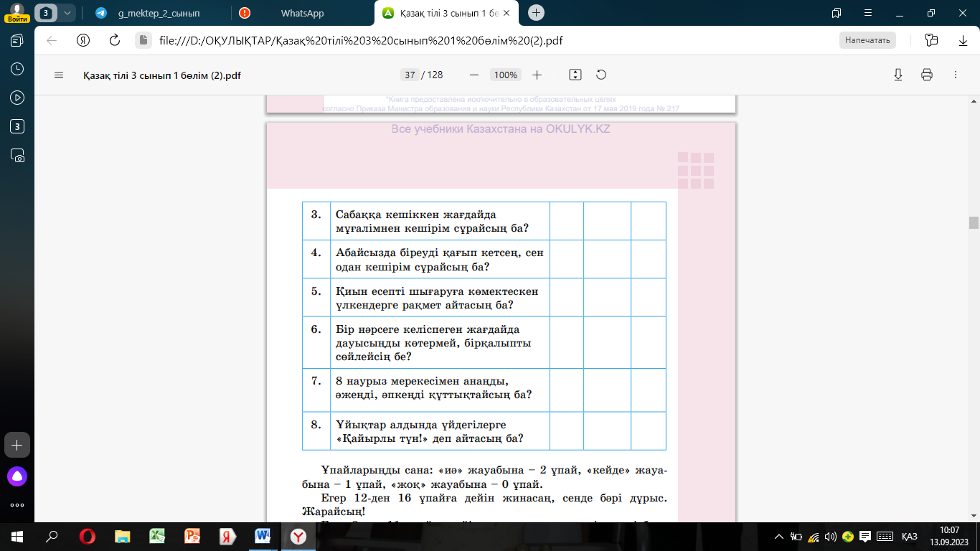Image resolution: width=980 pixels, height=551 pixels.
Task: Open a new browser tab
Action: point(536,13)
